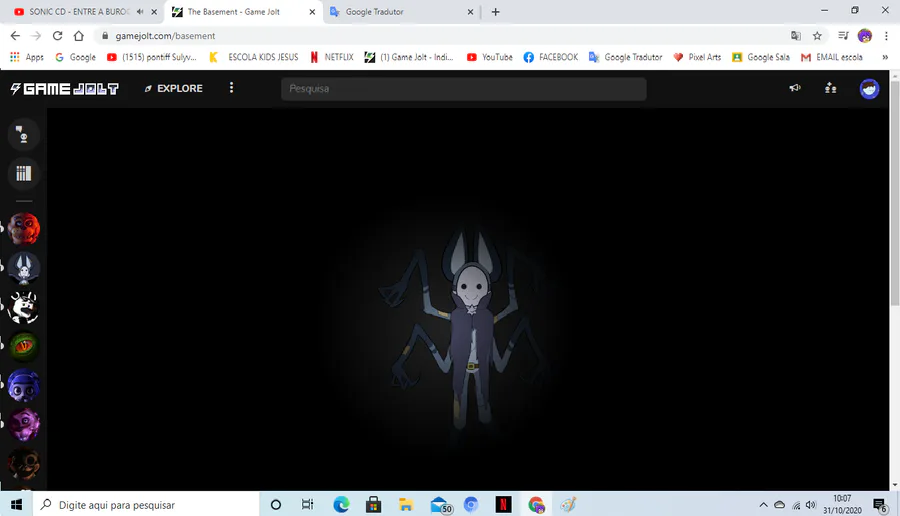Open the ESCOLA KIDS JESUS bookmark

[x=254, y=57]
